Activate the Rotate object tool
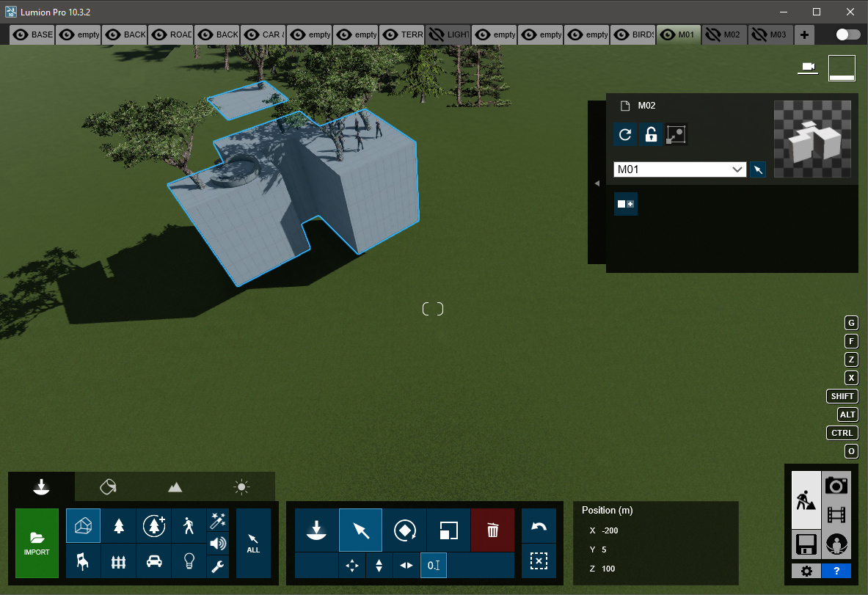This screenshot has height=595, width=868. pos(404,530)
